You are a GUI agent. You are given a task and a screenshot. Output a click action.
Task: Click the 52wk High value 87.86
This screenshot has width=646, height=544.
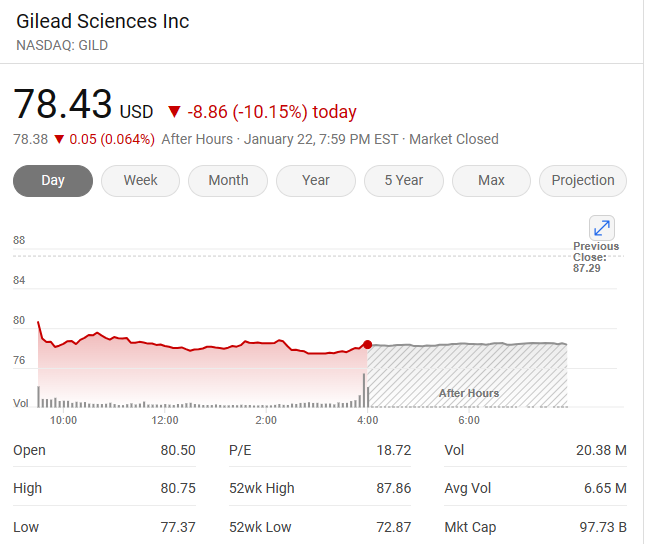[393, 489]
